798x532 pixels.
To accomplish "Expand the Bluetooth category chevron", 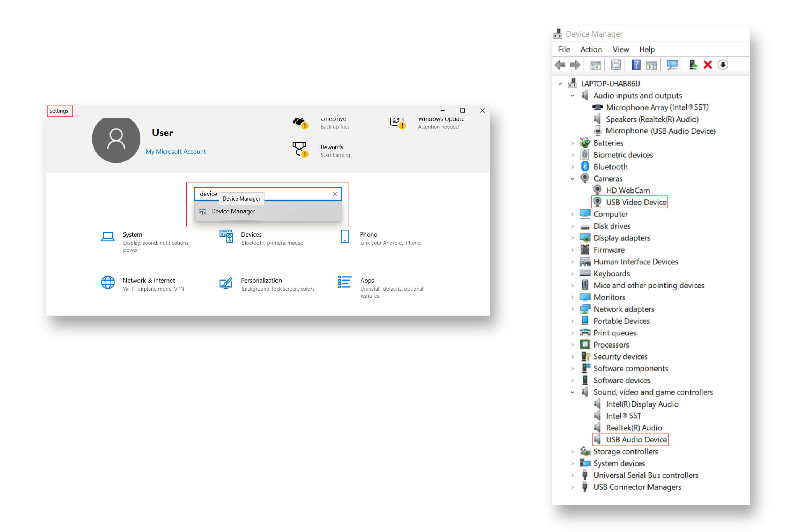I will pyautogui.click(x=572, y=167).
